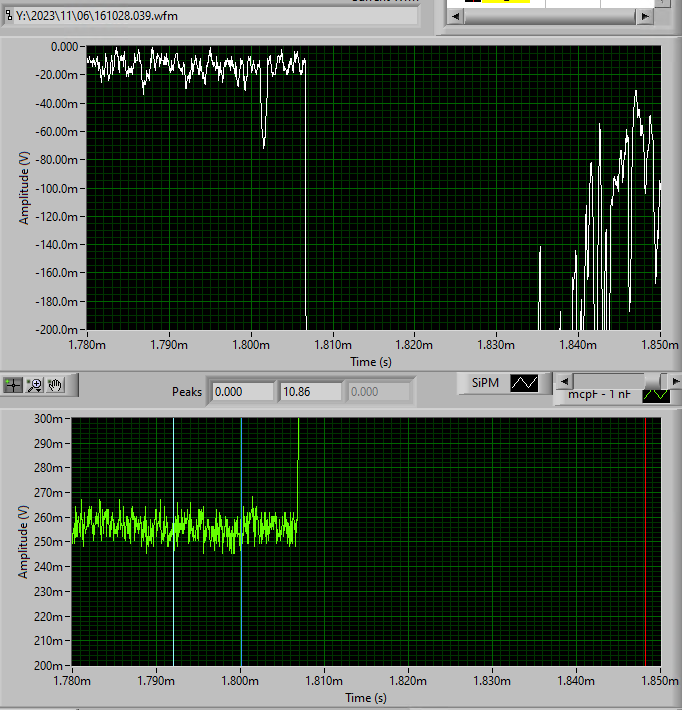Click the legend scrollbar right arrow
Viewport: 682px width, 710px height.
pyautogui.click(x=676, y=381)
